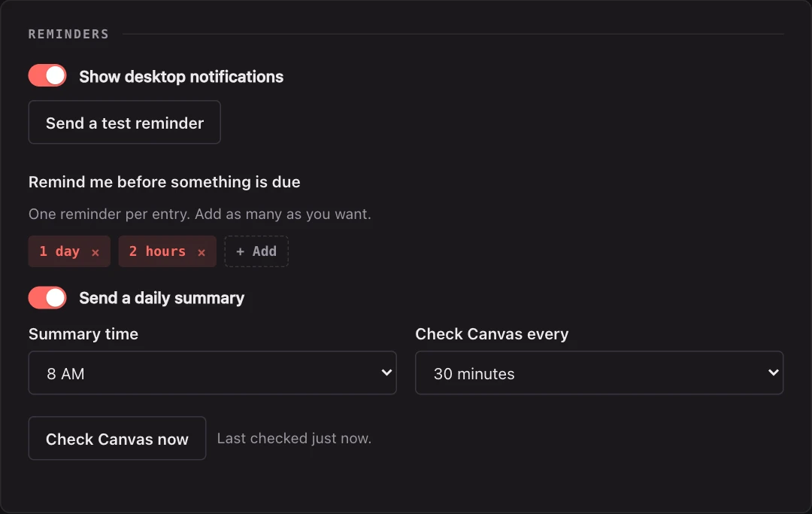Click Send a test reminder button
812x514 pixels.
point(124,122)
